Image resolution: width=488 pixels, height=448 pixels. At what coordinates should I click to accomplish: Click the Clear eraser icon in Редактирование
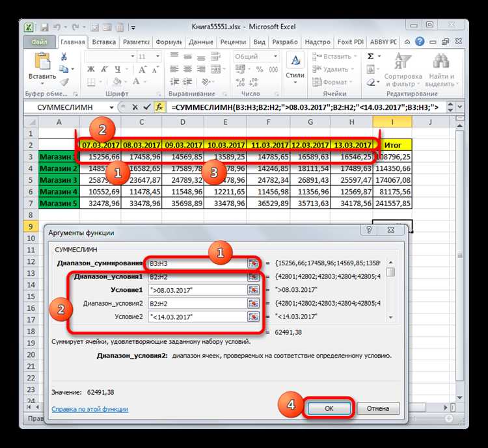(x=371, y=82)
